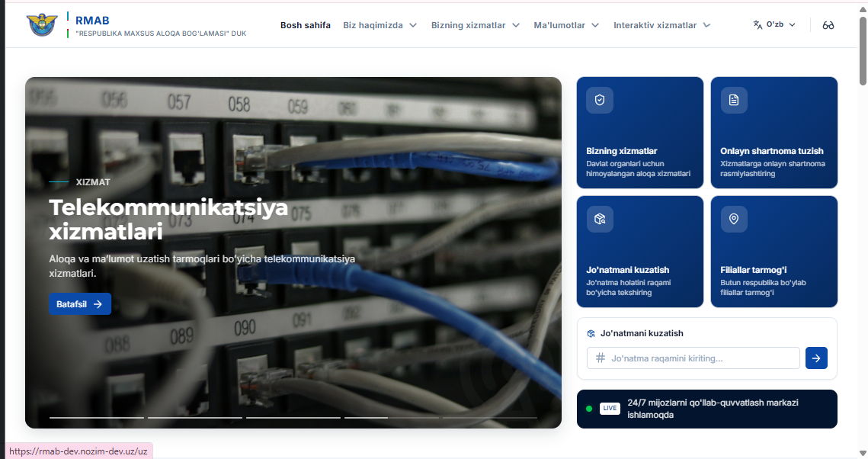
Task: Open the Jo'natmani kuzatish card
Action: [x=640, y=252]
